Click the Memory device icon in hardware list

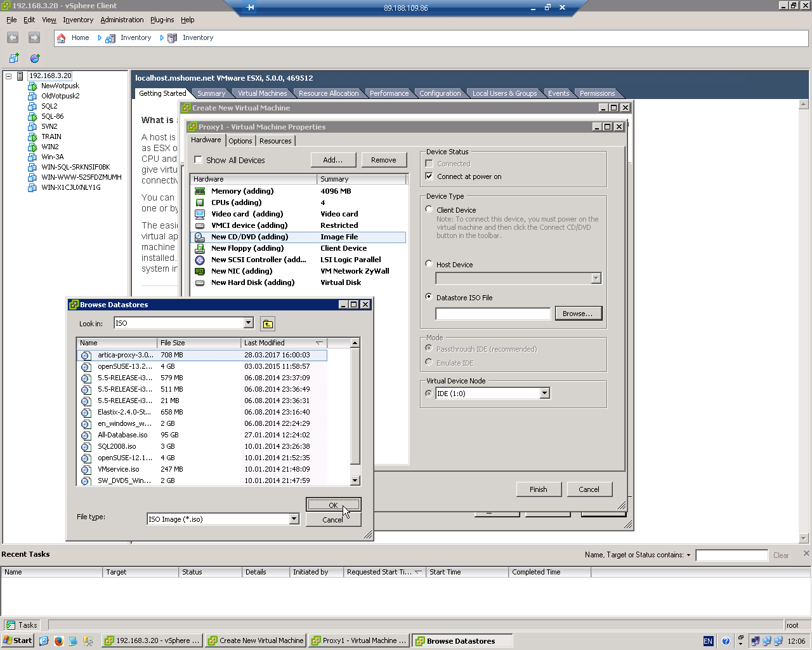pos(200,191)
